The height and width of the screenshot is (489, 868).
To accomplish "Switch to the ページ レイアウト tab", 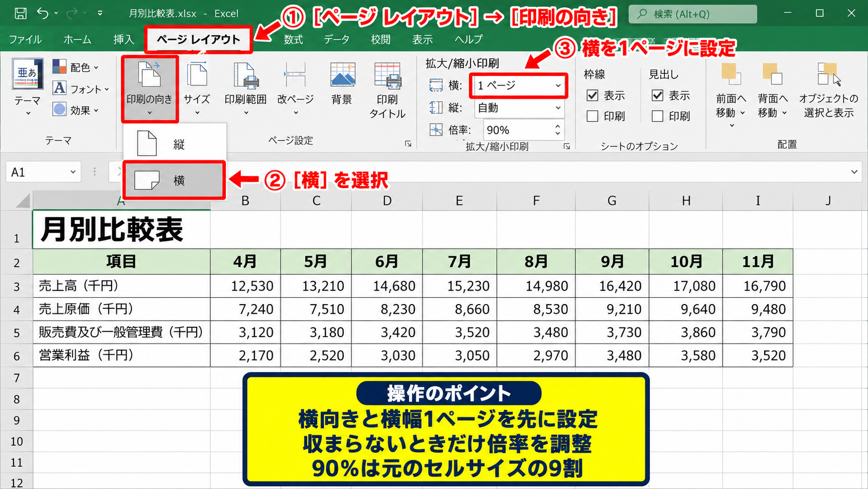I will pos(198,39).
